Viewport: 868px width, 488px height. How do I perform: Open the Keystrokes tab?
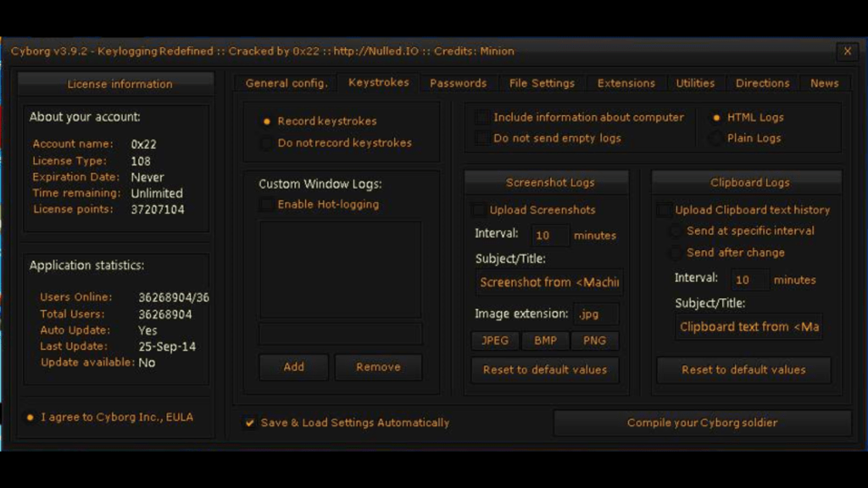pos(379,82)
